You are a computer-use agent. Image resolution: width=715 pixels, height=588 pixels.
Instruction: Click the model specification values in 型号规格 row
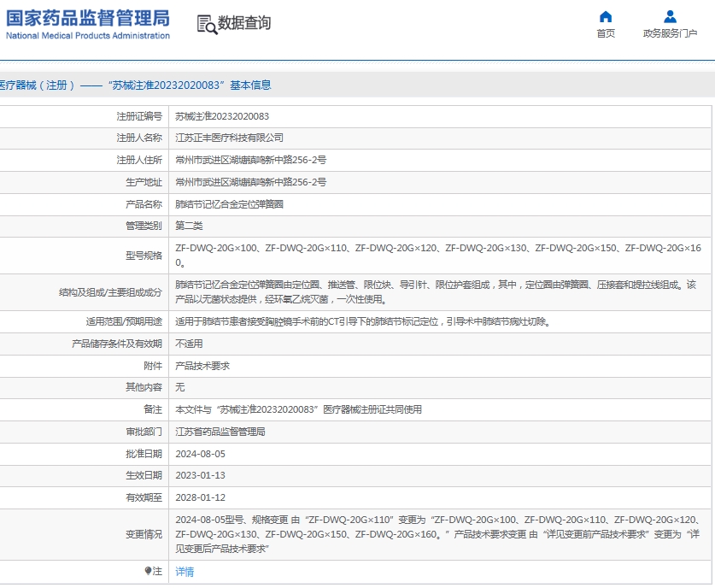pos(438,256)
